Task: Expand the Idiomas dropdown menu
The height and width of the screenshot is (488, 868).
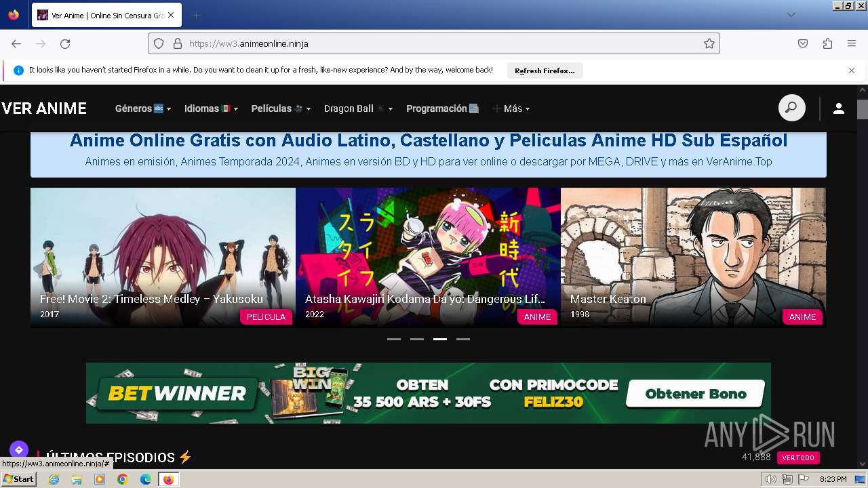Action: (x=210, y=108)
